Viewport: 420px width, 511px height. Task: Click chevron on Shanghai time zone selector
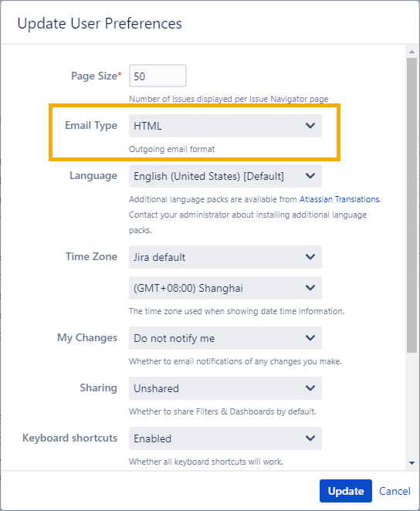[x=310, y=288]
